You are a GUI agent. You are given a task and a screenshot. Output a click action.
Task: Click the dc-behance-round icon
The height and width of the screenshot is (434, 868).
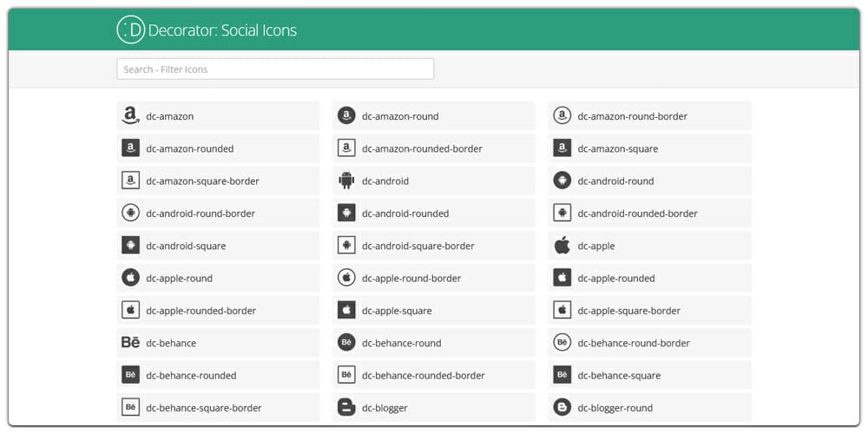pyautogui.click(x=346, y=342)
